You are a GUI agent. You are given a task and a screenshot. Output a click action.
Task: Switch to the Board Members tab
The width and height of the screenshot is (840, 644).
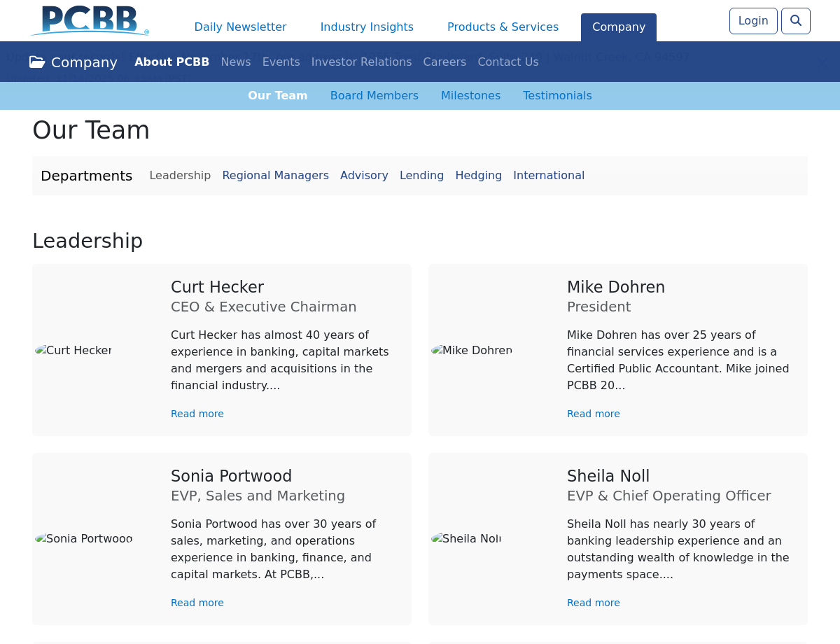374,96
